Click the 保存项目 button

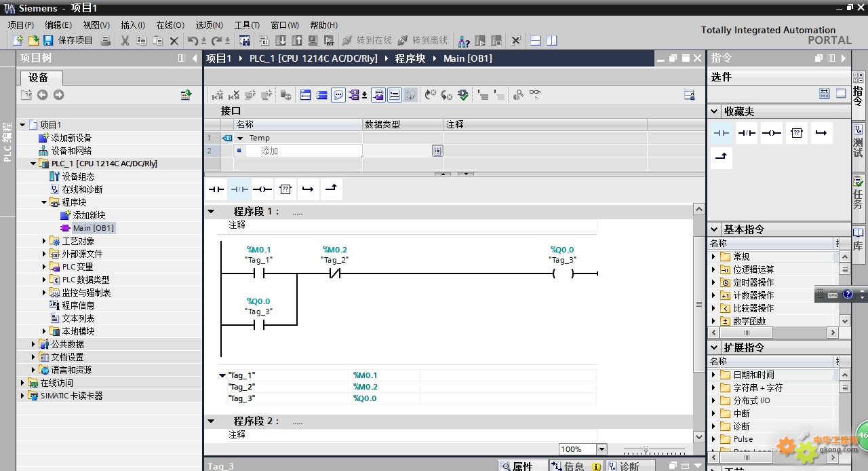[68, 41]
